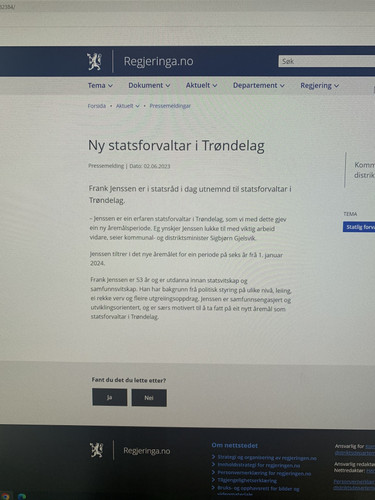
Task: Click the Ny statsforvaltar i Trøndelag headline
Action: pyautogui.click(x=176, y=146)
